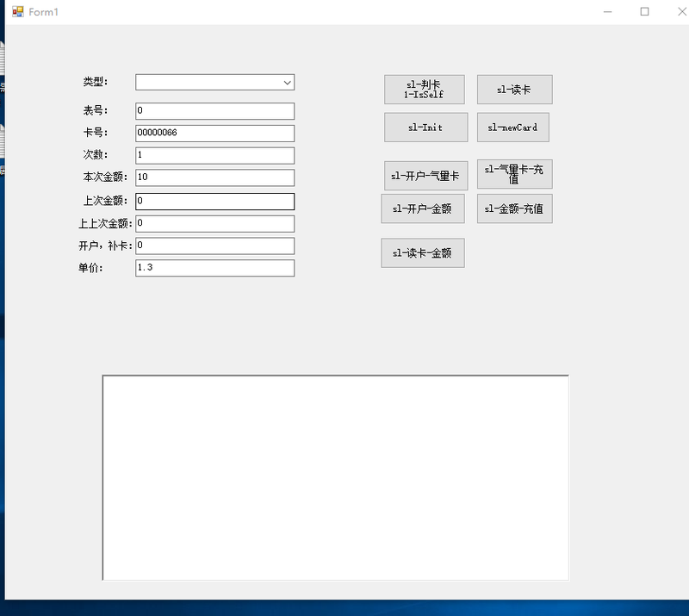Click the sl-金额-充值 button
The height and width of the screenshot is (616, 689).
(x=514, y=208)
